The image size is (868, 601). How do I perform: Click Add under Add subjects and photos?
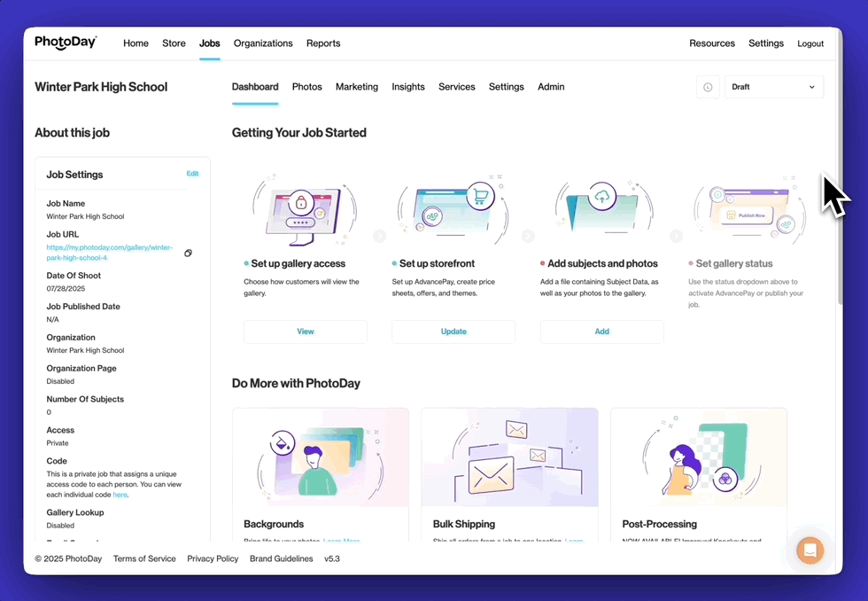coord(601,332)
